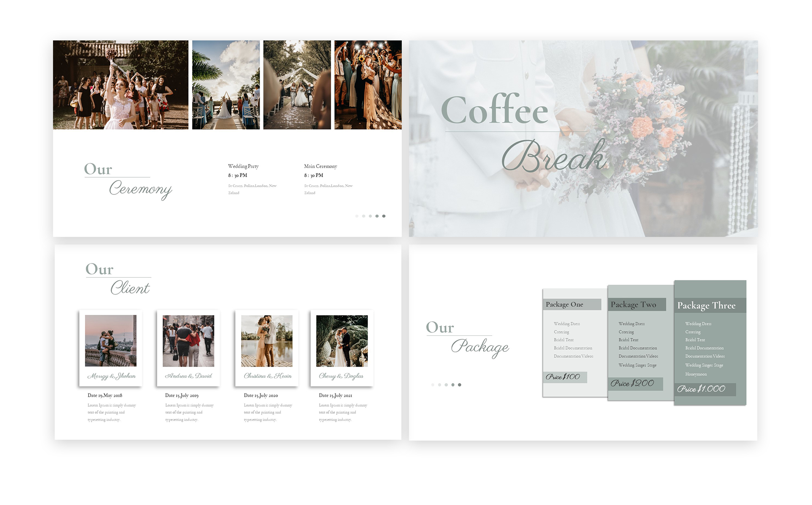This screenshot has width=812, height=505.
Task: Open the forest aisle bride photo
Action: [x=297, y=85]
